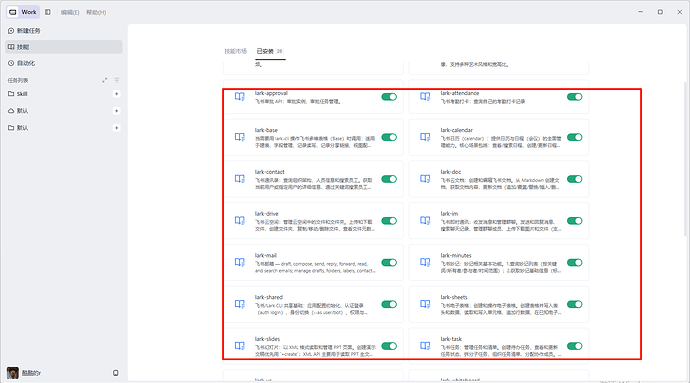Click the lark-calendar skill book icon
The height and width of the screenshot is (383, 690).
[x=425, y=137]
